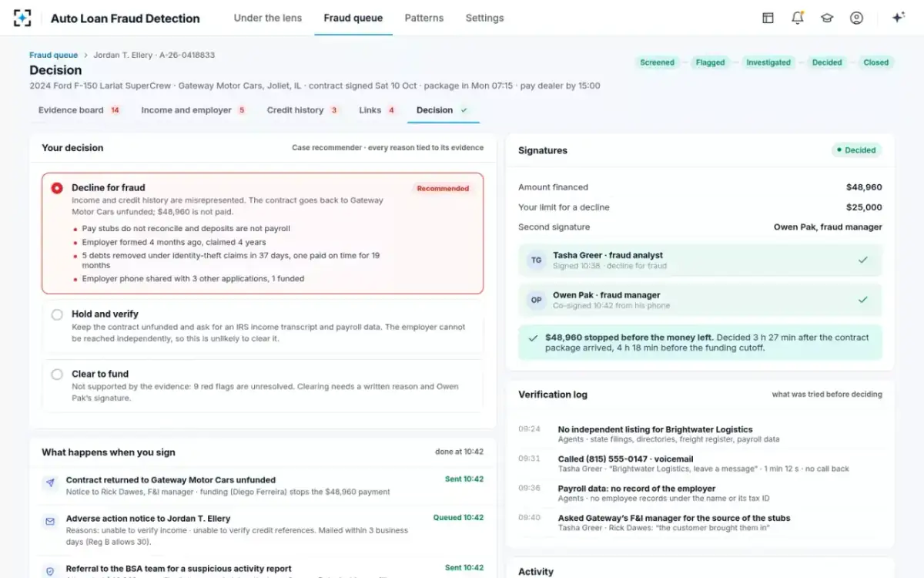Switch to the Links tab
Image resolution: width=924 pixels, height=578 pixels.
click(377, 110)
